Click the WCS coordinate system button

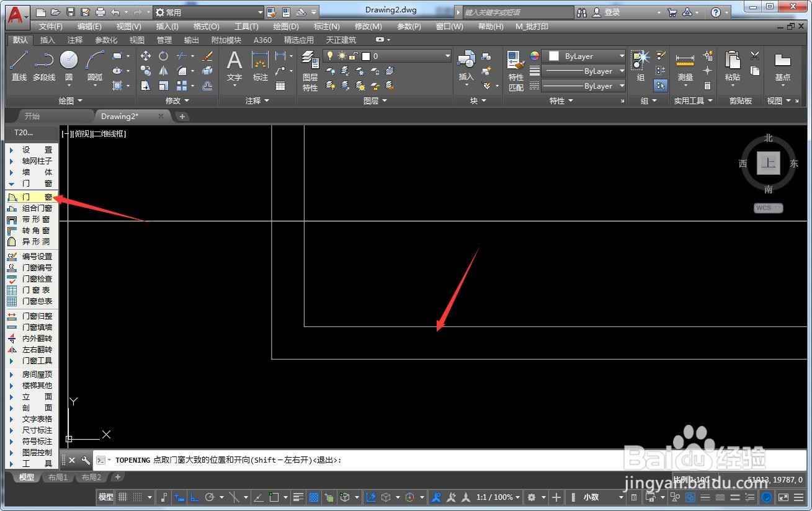[769, 208]
